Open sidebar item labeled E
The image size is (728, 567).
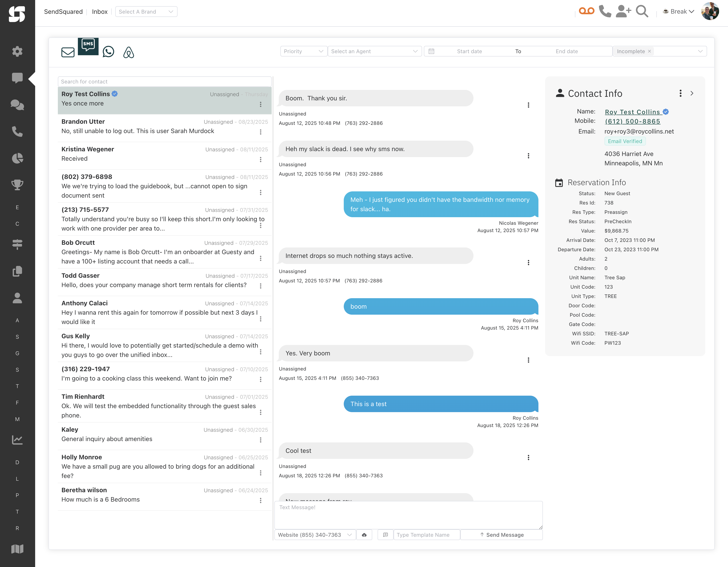[x=17, y=207]
